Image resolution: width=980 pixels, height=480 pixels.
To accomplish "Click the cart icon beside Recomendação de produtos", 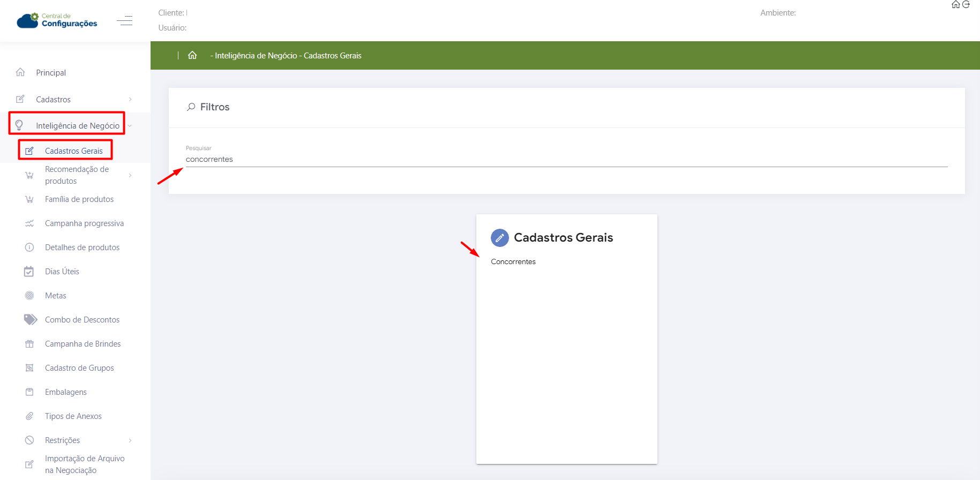I will click(29, 175).
